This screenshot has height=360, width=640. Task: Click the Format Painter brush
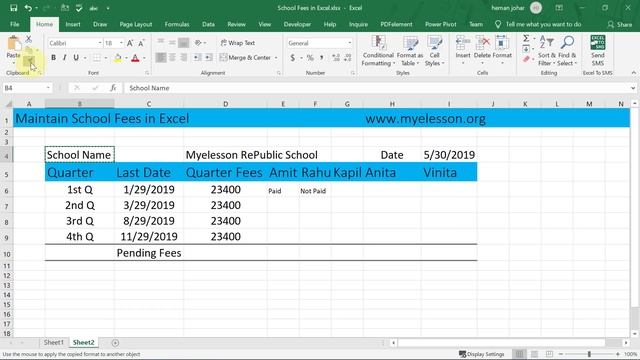click(29, 61)
